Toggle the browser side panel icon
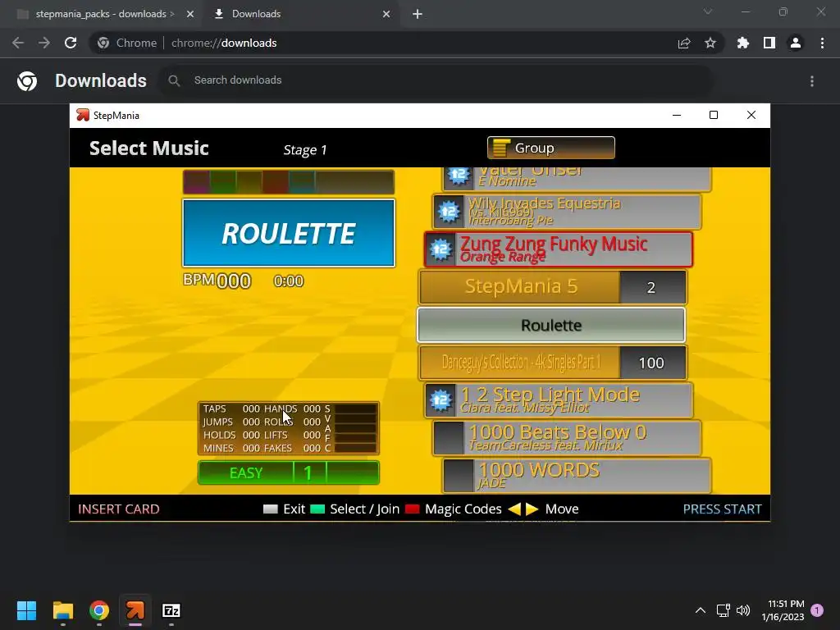840x630 pixels. [769, 43]
